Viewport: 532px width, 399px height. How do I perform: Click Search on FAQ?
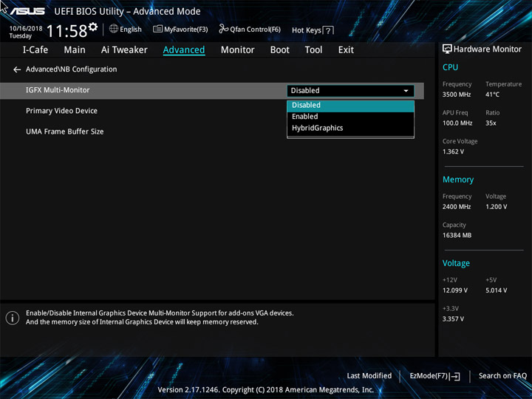(x=503, y=375)
